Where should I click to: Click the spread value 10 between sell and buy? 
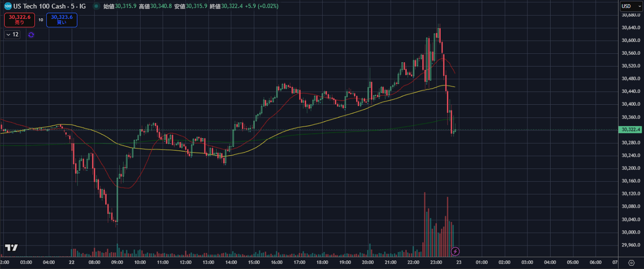40,20
